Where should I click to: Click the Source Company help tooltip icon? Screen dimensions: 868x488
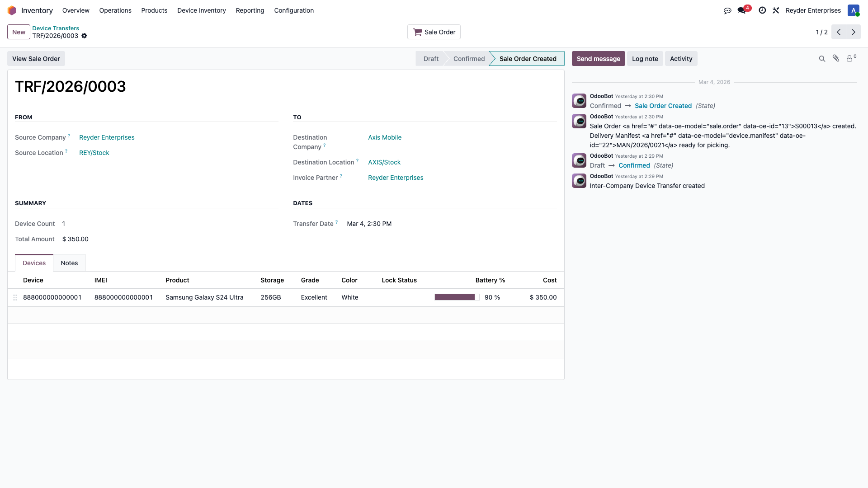click(x=69, y=136)
